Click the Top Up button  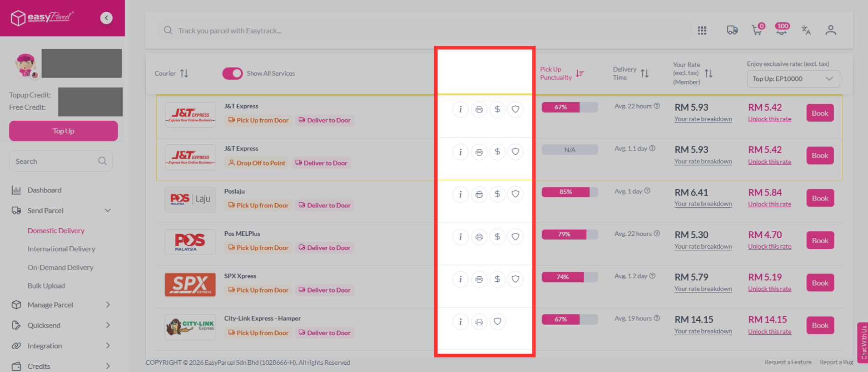coord(64,131)
